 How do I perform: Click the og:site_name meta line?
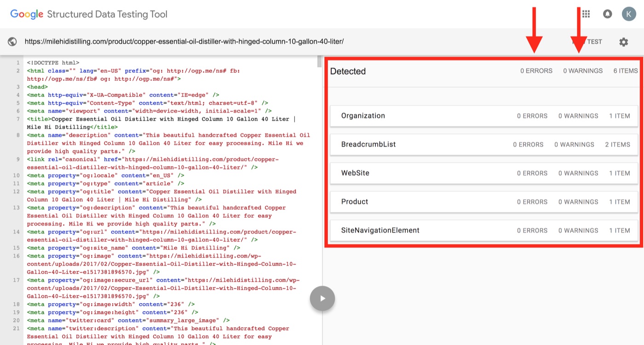coord(133,248)
